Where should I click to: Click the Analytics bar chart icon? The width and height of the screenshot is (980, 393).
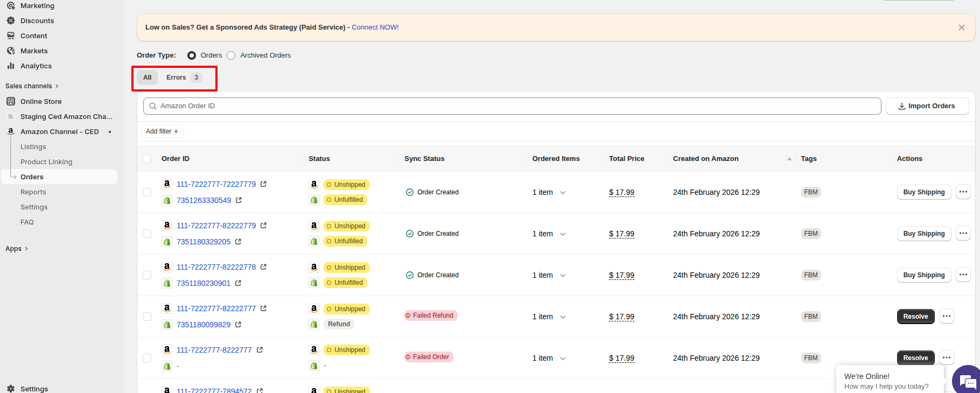(x=11, y=66)
